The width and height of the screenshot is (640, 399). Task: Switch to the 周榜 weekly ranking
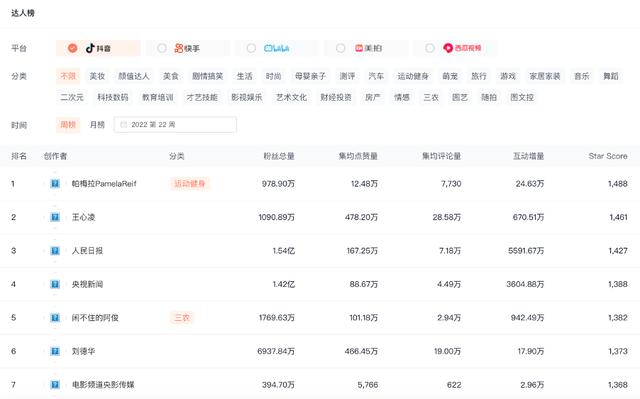pos(68,125)
